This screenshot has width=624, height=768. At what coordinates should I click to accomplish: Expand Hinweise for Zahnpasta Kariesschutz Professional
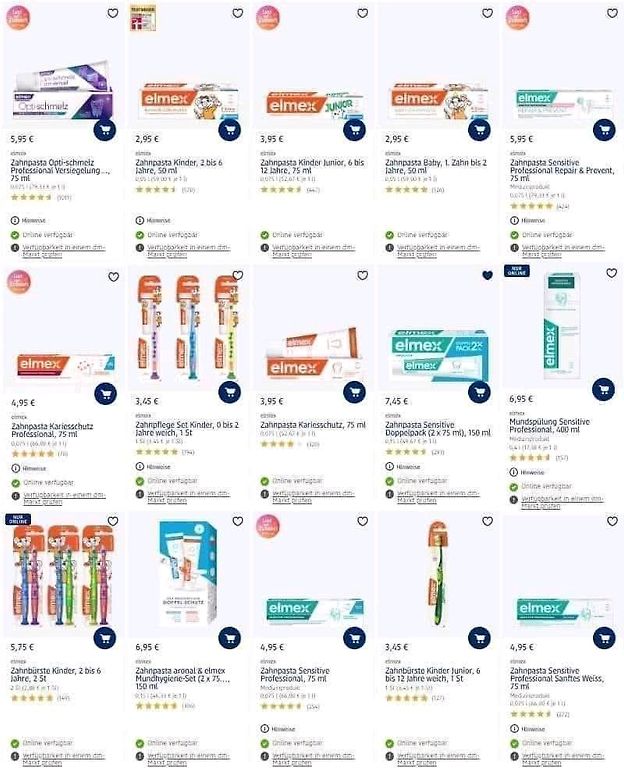point(28,469)
